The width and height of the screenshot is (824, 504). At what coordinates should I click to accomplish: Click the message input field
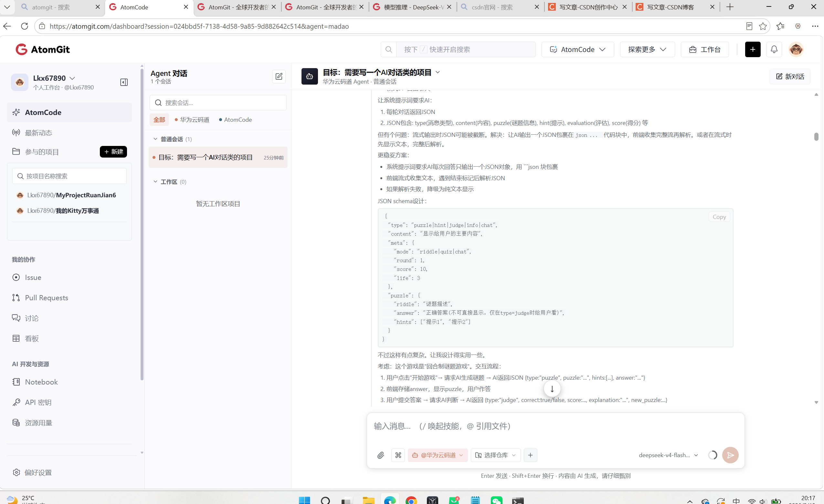(555, 427)
